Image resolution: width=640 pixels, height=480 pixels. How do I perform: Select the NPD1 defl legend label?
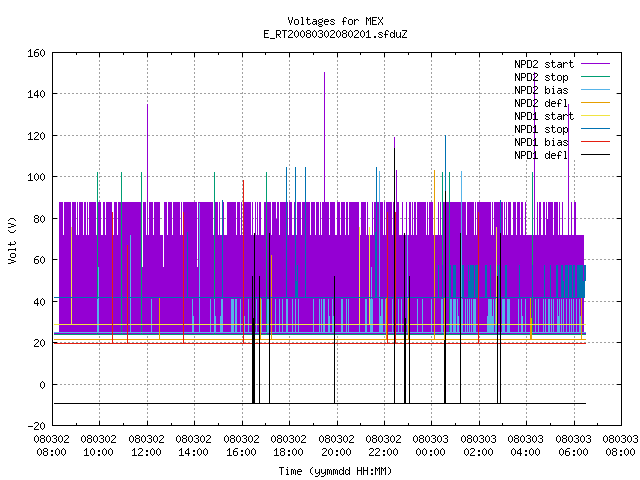point(541,155)
